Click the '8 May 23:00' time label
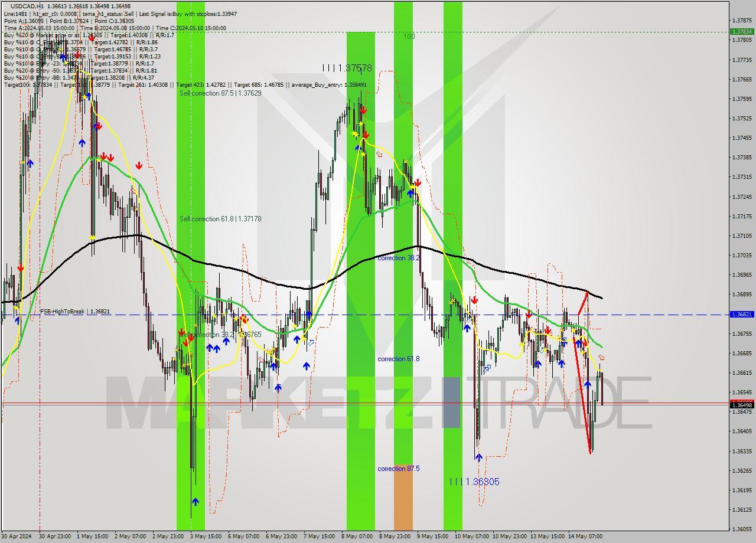Image resolution: width=756 pixels, height=543 pixels. 395,537
